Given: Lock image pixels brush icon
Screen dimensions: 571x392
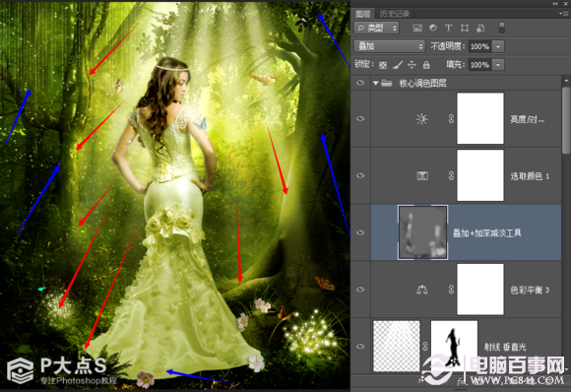Looking at the screenshot, I should point(398,65).
